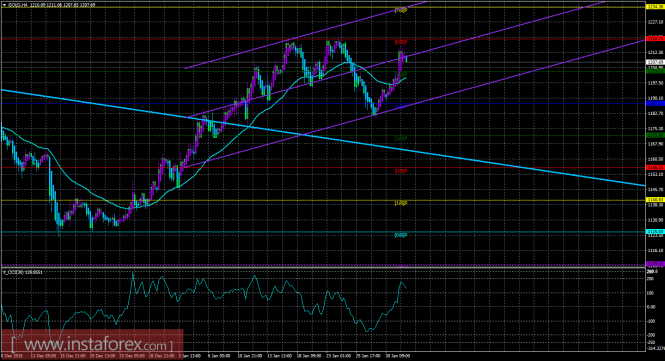Click the red [6/8]P pivot level label
This screenshot has height=361, width=665.
401,42
